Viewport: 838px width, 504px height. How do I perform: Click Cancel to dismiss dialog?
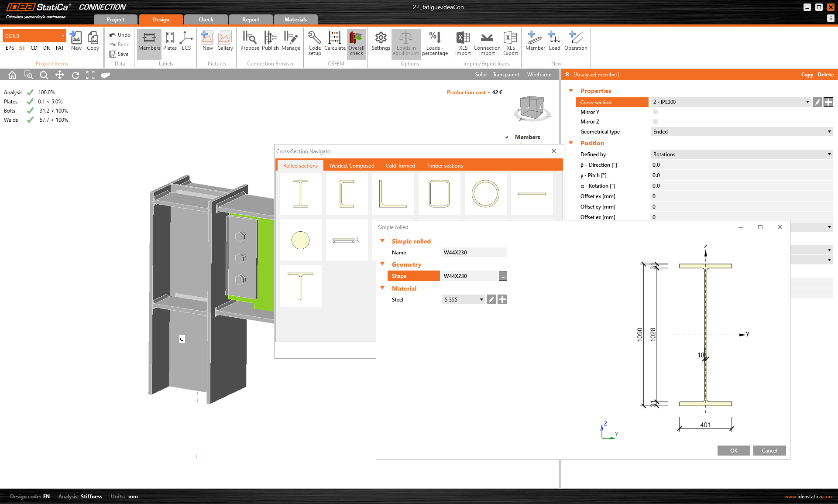pos(770,450)
